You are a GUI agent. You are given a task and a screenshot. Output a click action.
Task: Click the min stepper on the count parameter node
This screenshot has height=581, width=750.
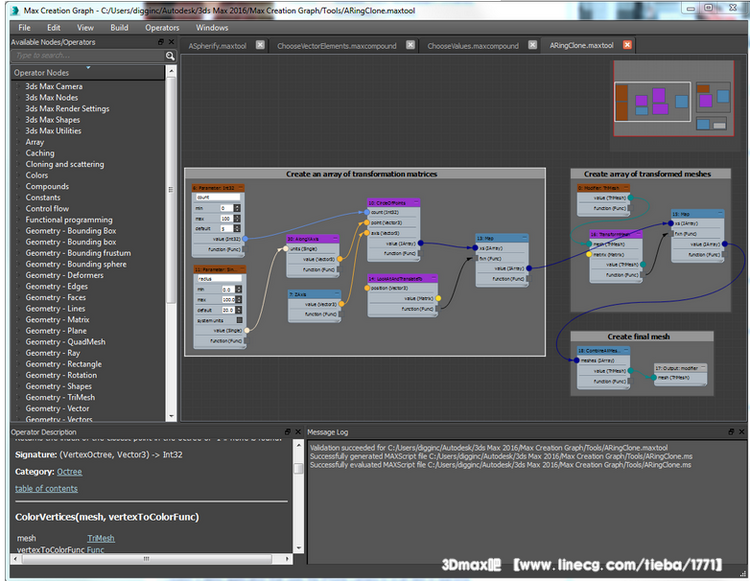coord(237,208)
